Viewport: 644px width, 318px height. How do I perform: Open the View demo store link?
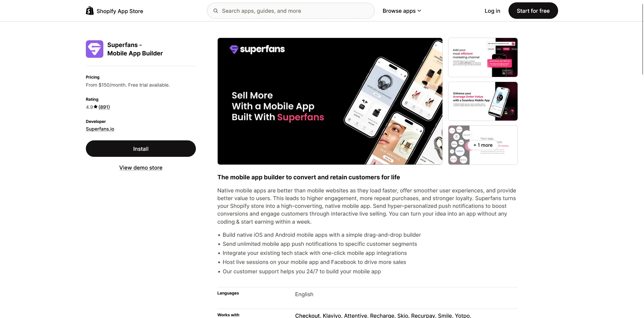point(141,168)
